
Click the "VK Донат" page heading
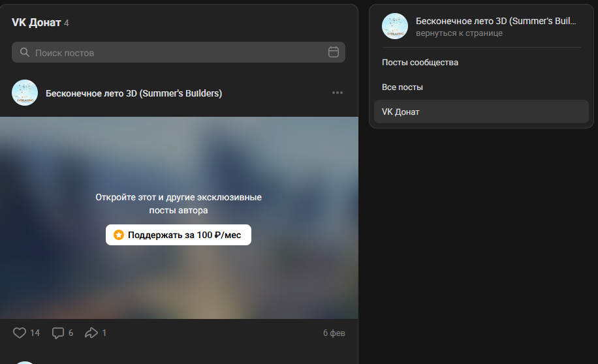(x=36, y=23)
